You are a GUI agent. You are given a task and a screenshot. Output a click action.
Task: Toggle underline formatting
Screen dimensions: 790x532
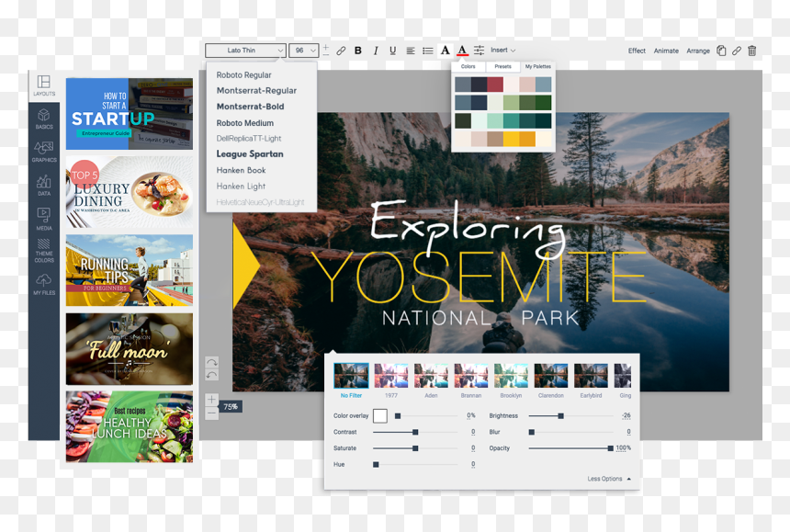393,51
